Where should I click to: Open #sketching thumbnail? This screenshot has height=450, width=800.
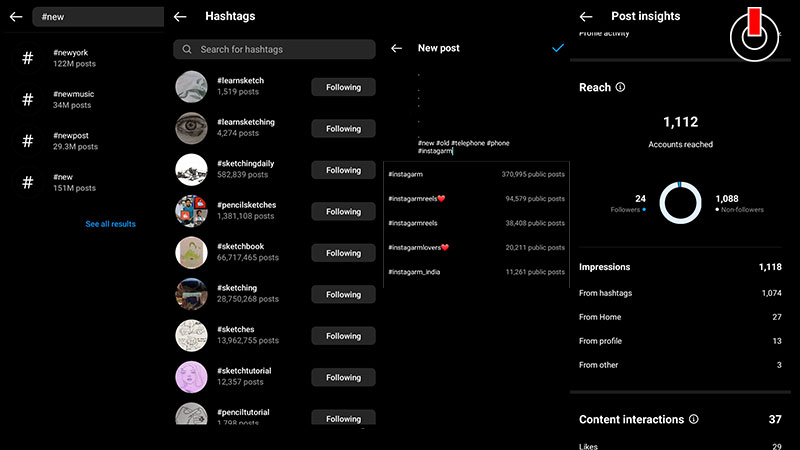(x=191, y=294)
